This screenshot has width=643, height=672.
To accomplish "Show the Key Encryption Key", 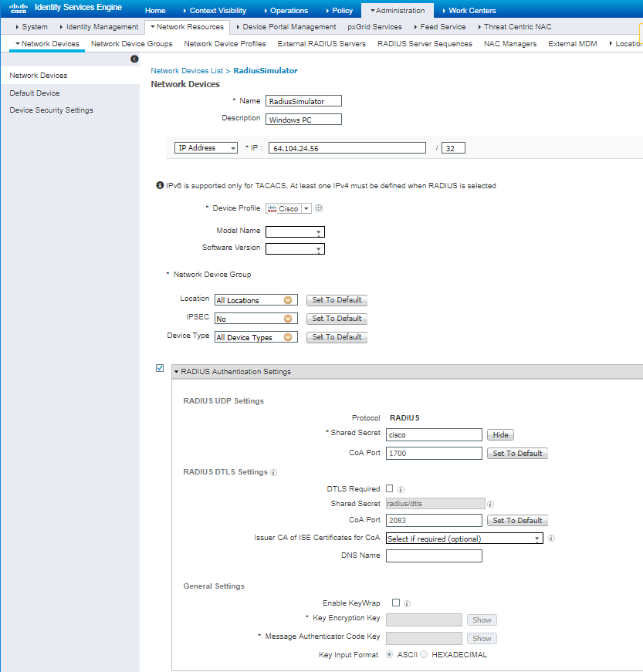I will pos(482,620).
